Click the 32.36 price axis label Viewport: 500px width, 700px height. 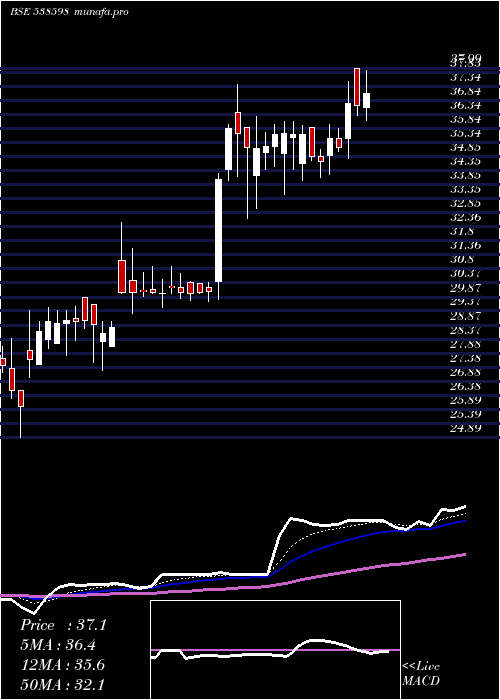(x=466, y=217)
